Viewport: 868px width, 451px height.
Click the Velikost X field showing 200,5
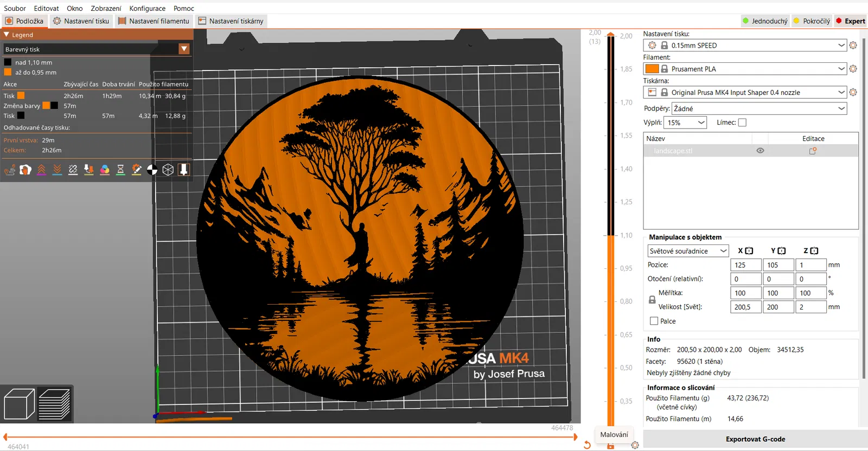[746, 307]
